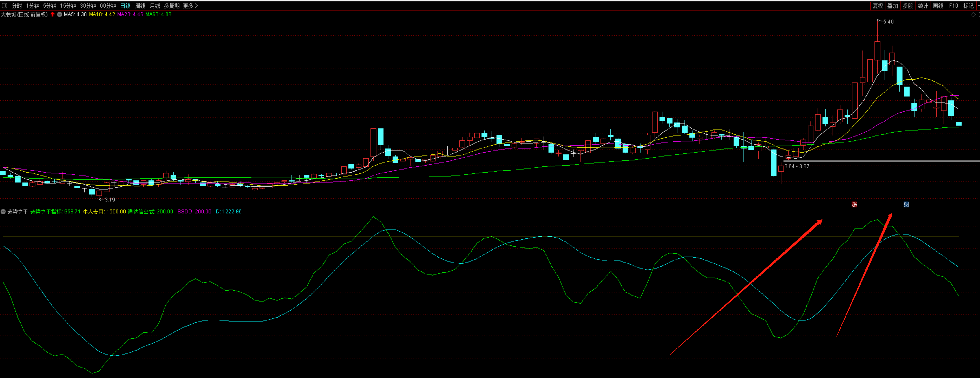980x378 pixels.
Task: Click the blue 财 event marker
Action: (x=906, y=204)
